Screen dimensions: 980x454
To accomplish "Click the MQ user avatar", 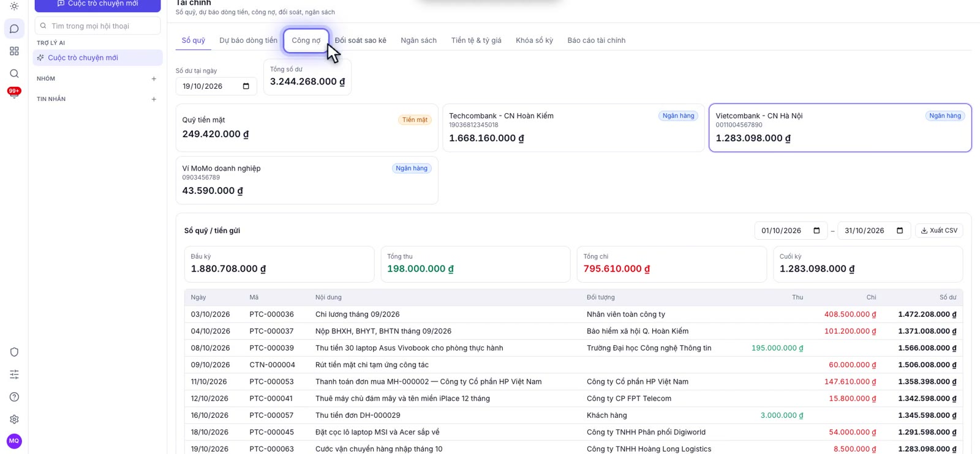I will pos(14,441).
